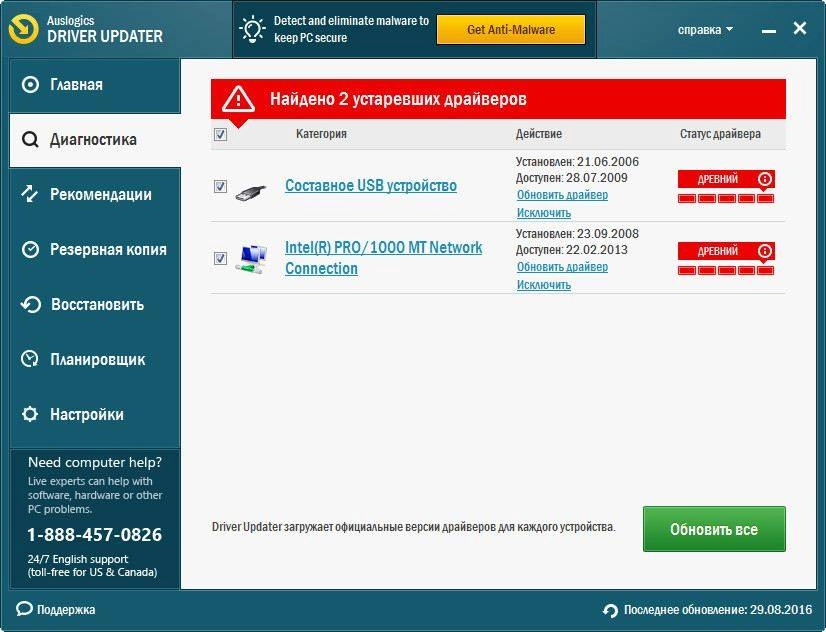Open the Диагностика tab
This screenshot has height=632, width=826.
click(95, 140)
